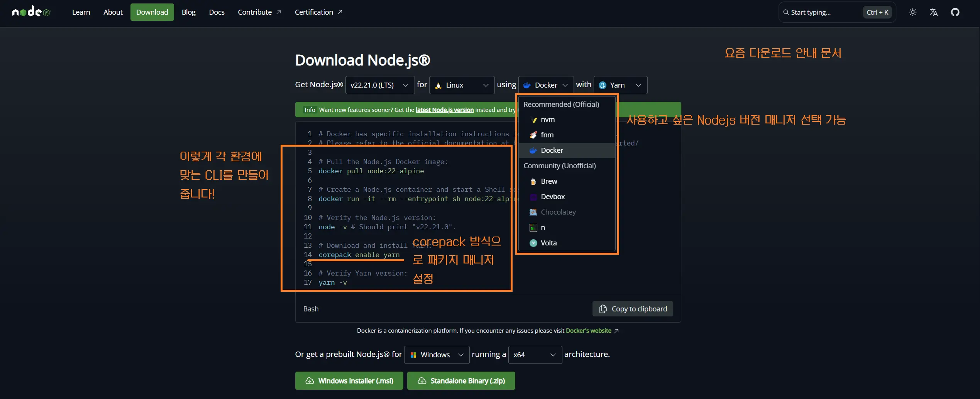Click the cloud download icon on zip button
The image size is (980, 399).
click(x=422, y=381)
